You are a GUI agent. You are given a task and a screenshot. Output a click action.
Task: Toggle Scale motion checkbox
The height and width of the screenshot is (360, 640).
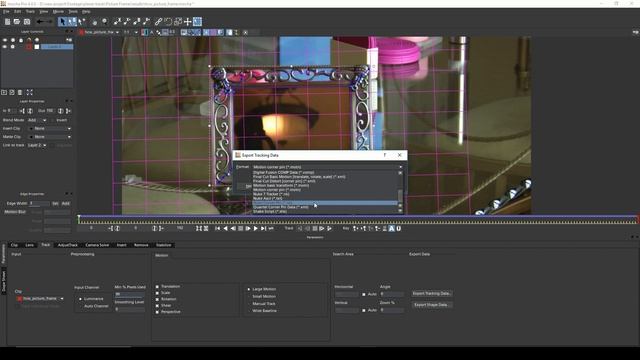click(x=157, y=293)
